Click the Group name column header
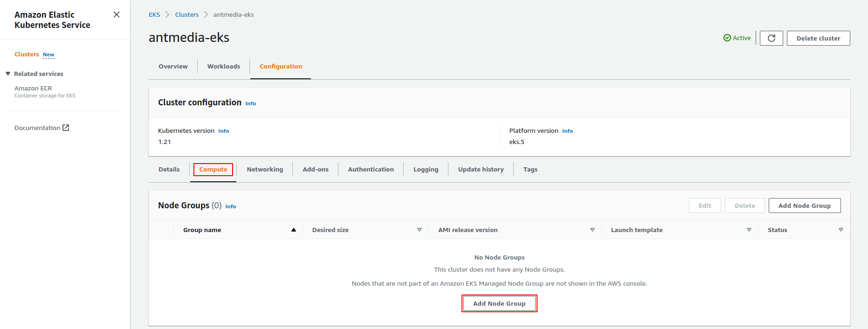The width and height of the screenshot is (868, 329). (x=202, y=230)
